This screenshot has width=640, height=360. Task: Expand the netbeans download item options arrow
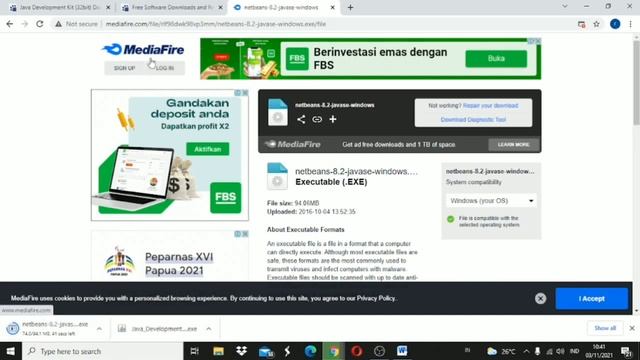[x=99, y=329]
